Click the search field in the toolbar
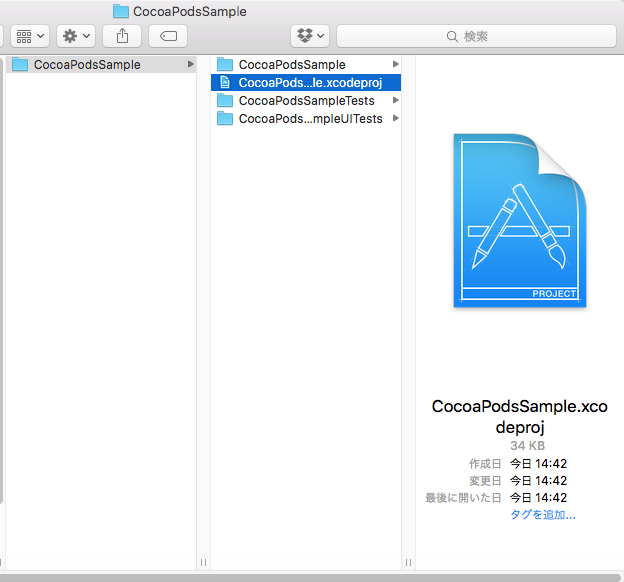The height and width of the screenshot is (582, 624). pyautogui.click(x=476, y=36)
